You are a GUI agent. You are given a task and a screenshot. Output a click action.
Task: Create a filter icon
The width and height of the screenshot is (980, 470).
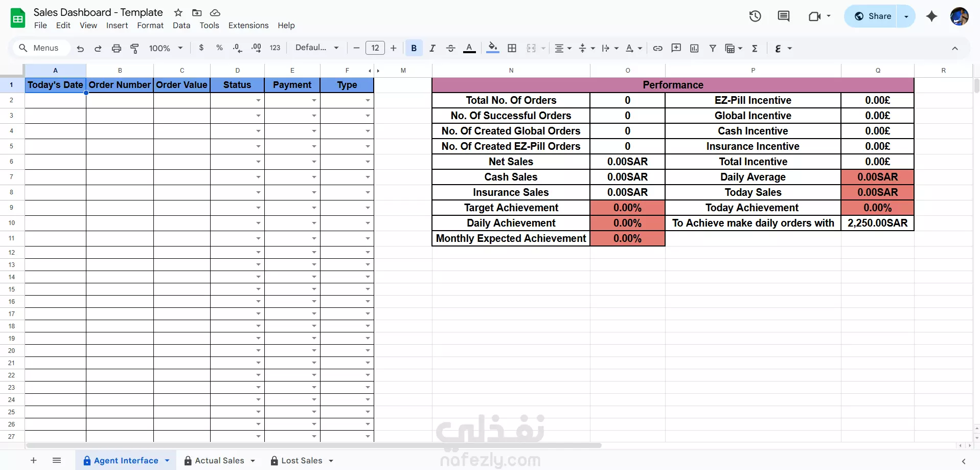point(713,48)
